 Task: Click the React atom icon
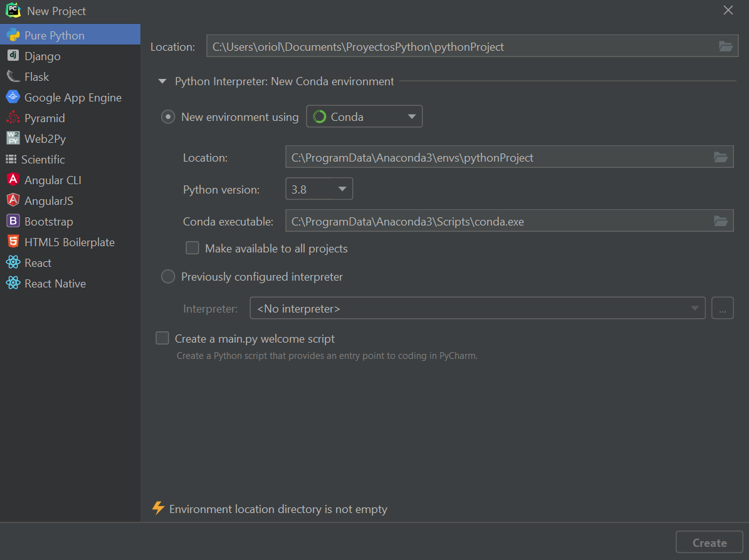(13, 262)
